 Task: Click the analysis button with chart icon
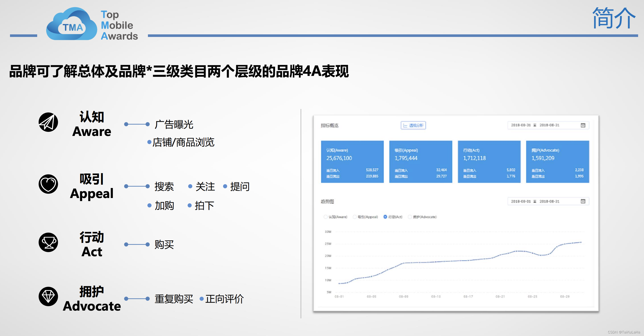click(413, 125)
